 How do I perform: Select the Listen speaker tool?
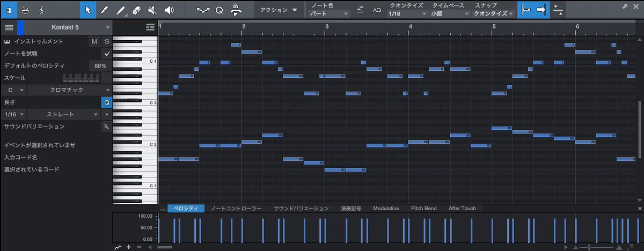[170, 10]
